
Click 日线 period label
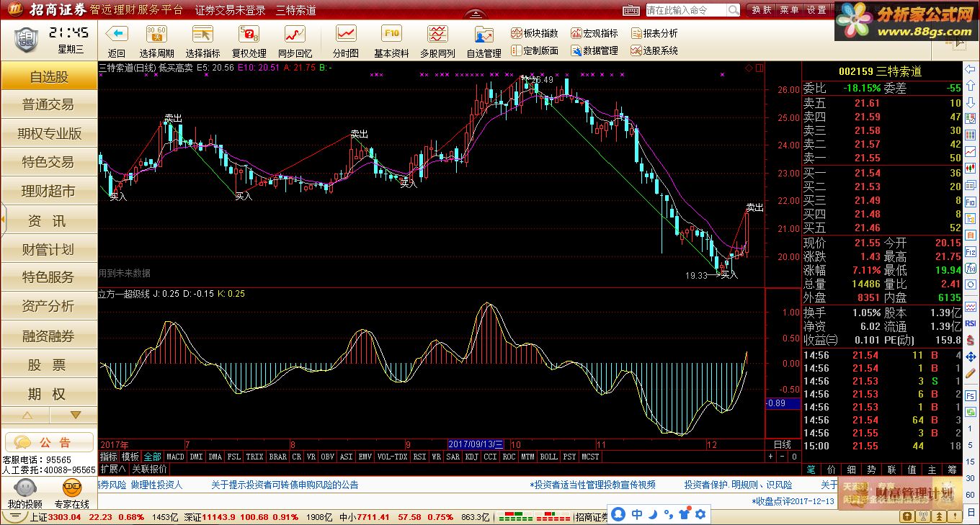[783, 445]
